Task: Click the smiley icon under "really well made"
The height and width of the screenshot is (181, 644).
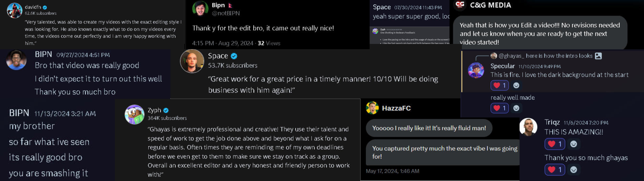Action: [x=516, y=108]
